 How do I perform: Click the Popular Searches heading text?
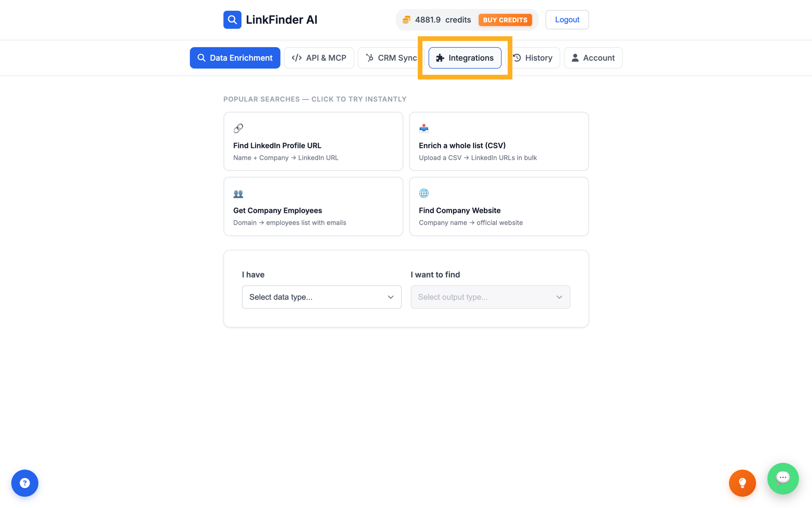coord(315,99)
